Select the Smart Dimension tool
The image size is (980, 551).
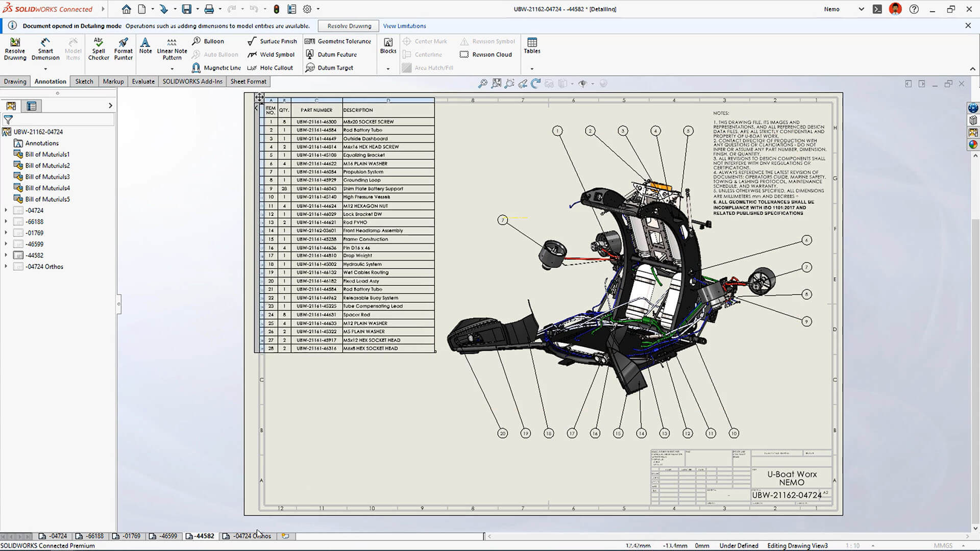[x=45, y=49]
